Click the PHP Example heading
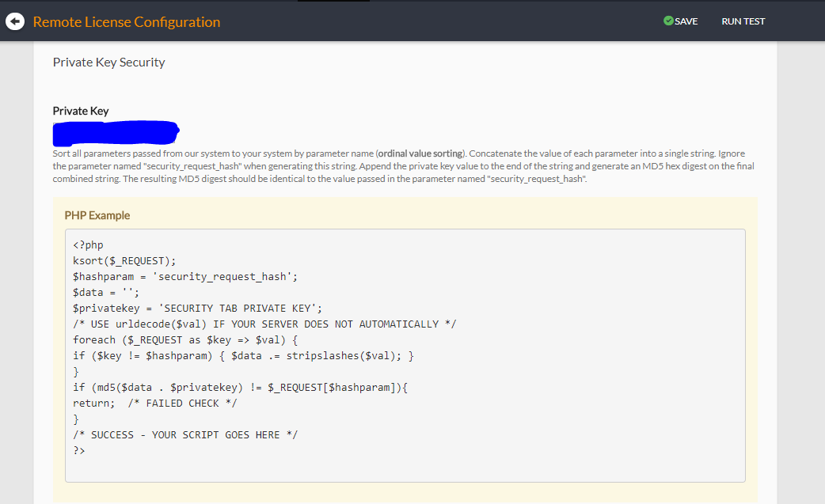This screenshot has width=825, height=504. click(97, 215)
